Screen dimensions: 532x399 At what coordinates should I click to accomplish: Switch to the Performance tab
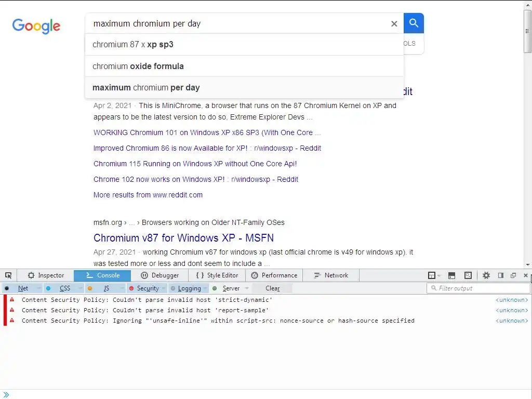tap(274, 275)
